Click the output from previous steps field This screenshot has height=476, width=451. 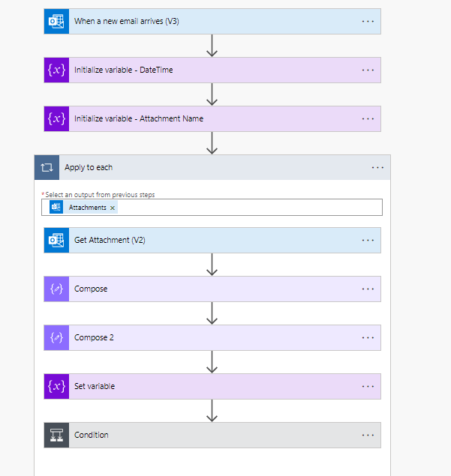pyautogui.click(x=248, y=208)
